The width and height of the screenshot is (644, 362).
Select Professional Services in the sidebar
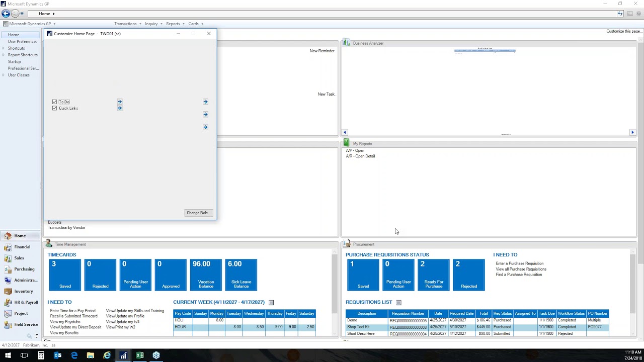point(23,68)
